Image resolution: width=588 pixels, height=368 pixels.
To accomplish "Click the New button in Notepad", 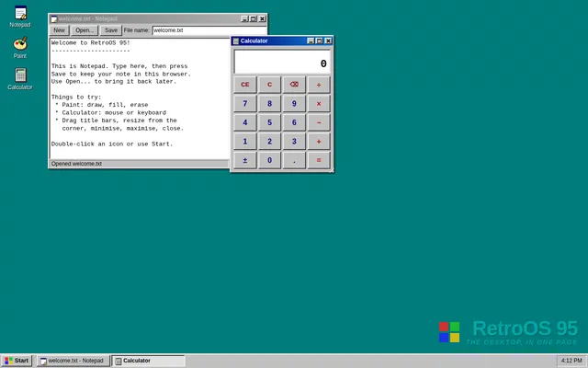I will 59,30.
